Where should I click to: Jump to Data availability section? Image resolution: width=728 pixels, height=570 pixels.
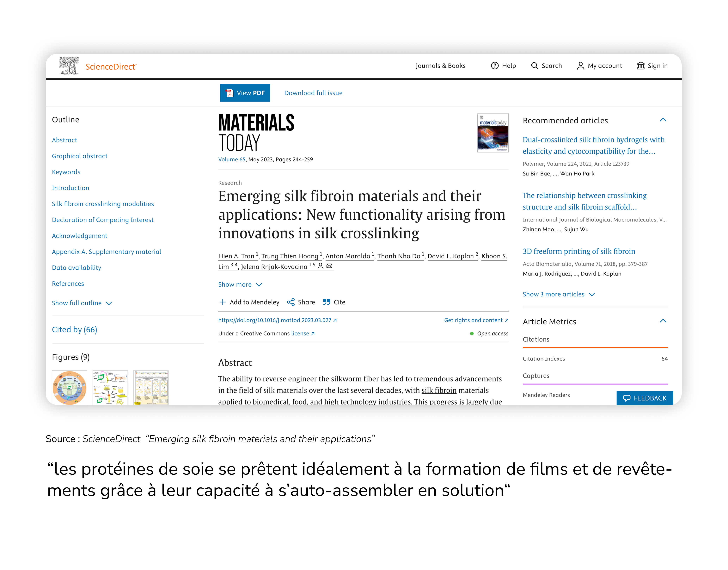(76, 268)
